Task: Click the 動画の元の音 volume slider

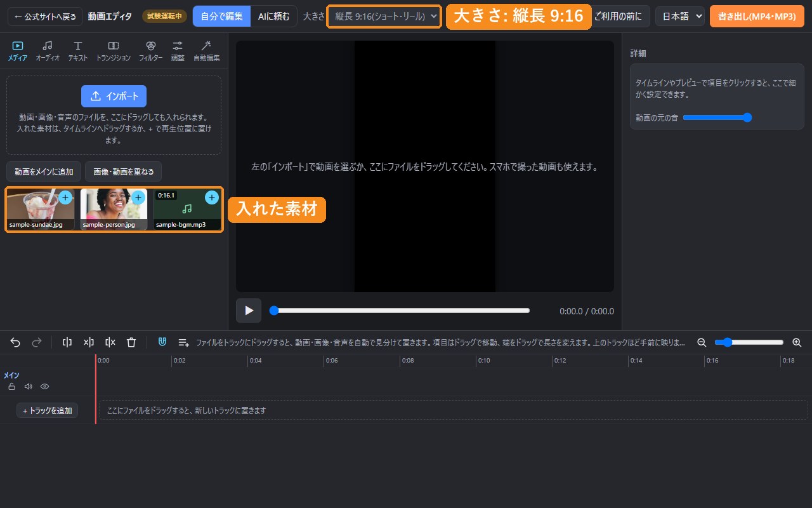Action: (717, 117)
